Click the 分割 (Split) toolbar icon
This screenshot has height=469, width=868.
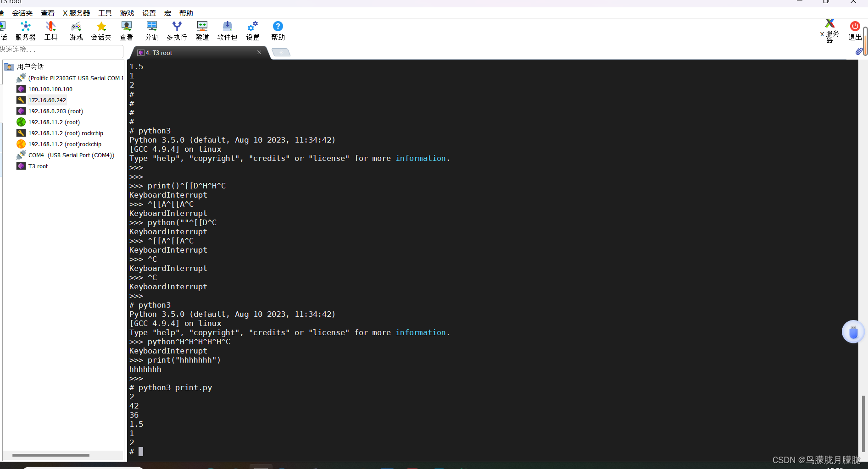click(151, 31)
